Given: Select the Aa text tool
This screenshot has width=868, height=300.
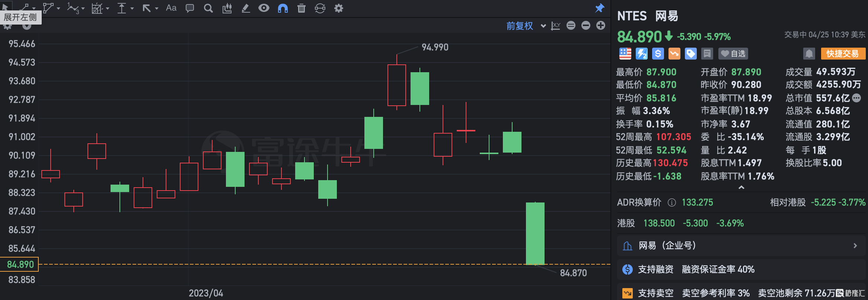Looking at the screenshot, I should (171, 8).
